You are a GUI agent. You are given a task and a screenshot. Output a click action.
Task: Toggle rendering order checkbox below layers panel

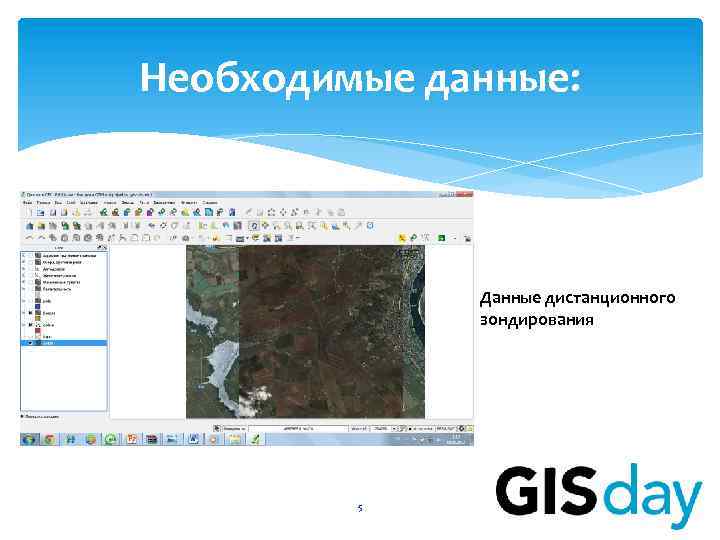pyautogui.click(x=22, y=416)
